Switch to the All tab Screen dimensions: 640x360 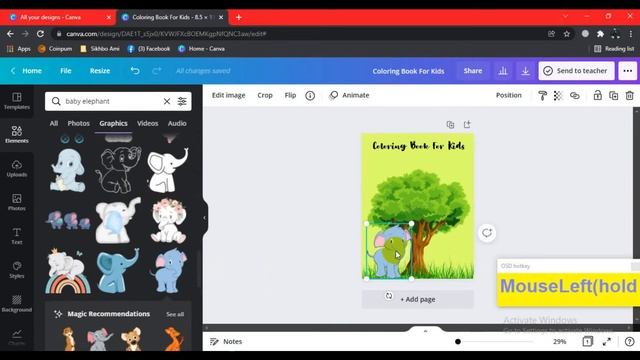click(54, 123)
